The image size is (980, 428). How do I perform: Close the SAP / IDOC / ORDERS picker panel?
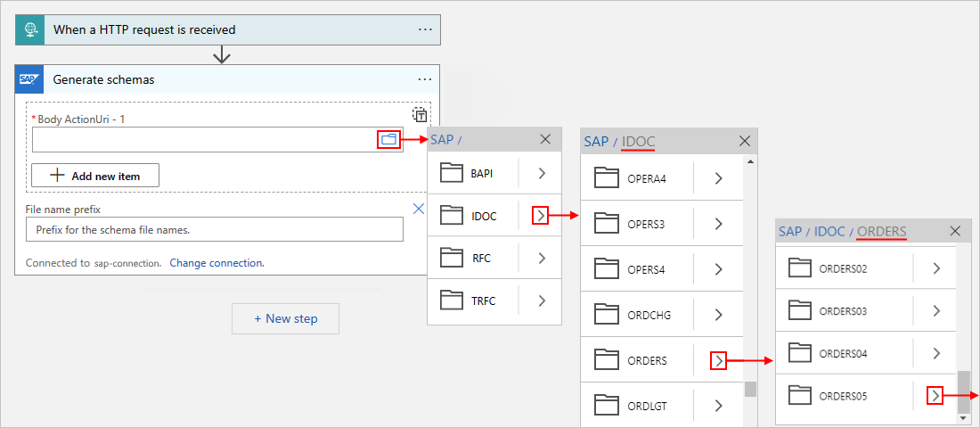955,231
